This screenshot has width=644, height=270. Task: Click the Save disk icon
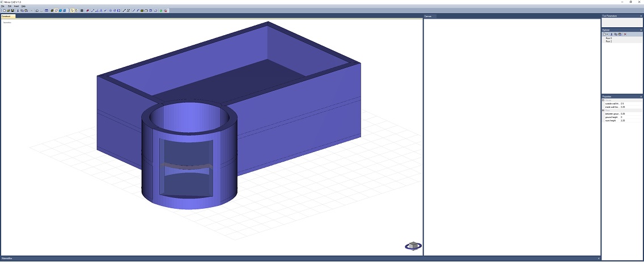12,10
